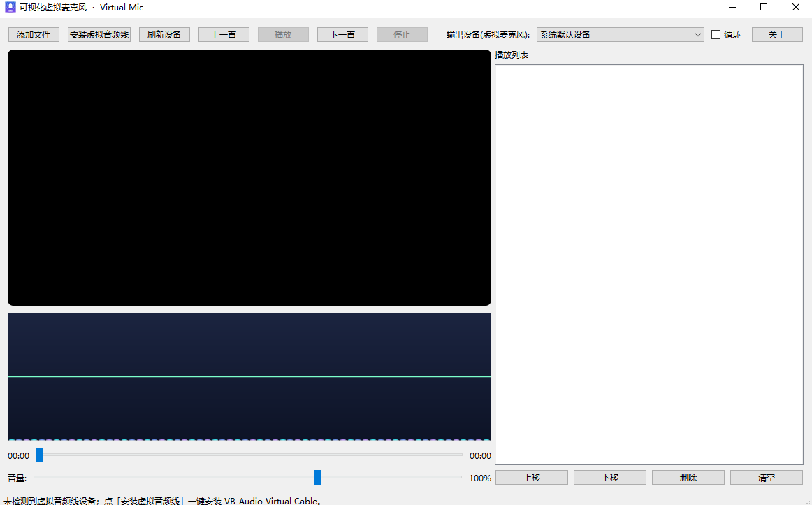The height and width of the screenshot is (505, 812).
Task: Click the playback progress slider handle
Action: click(40, 455)
